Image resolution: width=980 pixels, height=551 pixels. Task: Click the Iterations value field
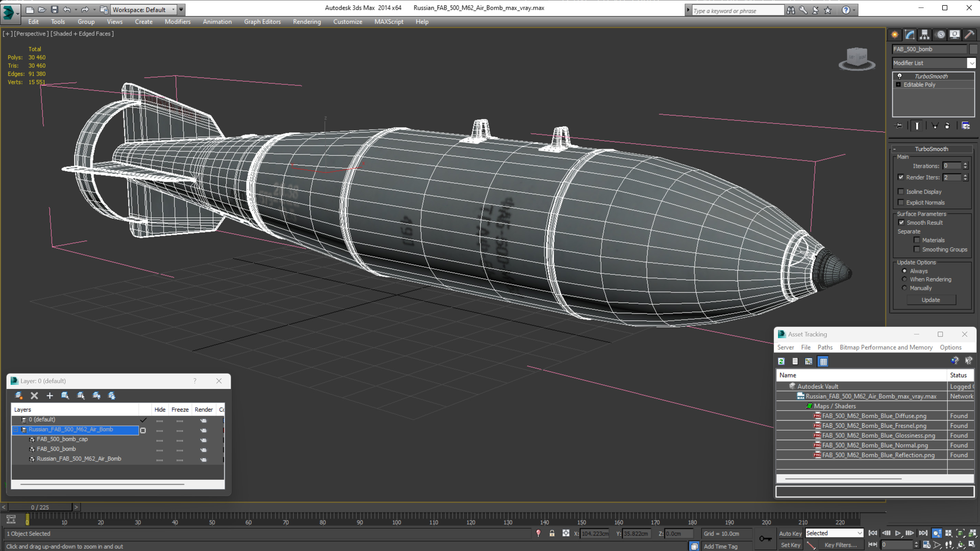[x=952, y=166]
